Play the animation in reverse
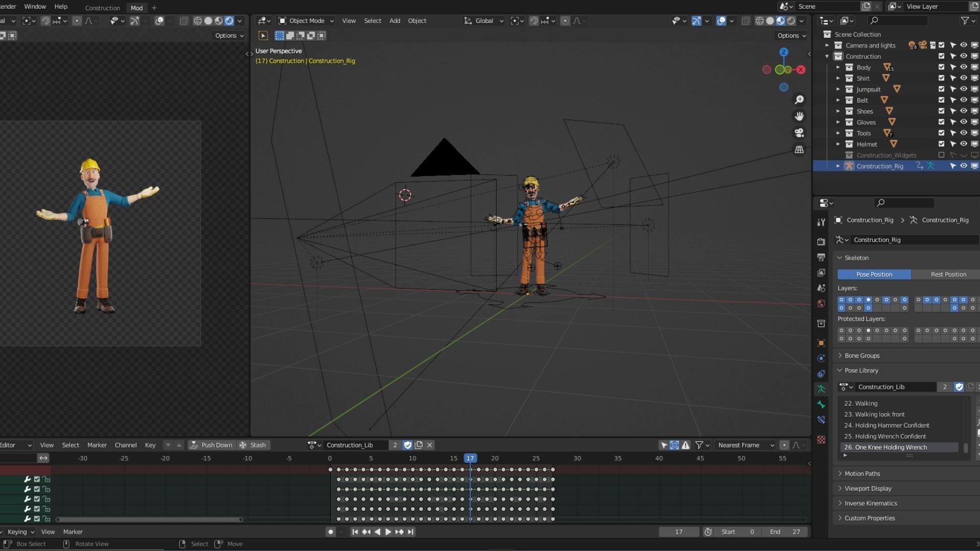 click(x=377, y=532)
